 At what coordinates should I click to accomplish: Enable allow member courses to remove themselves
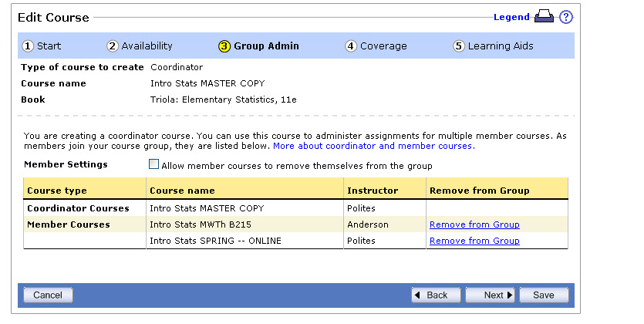coord(153,164)
